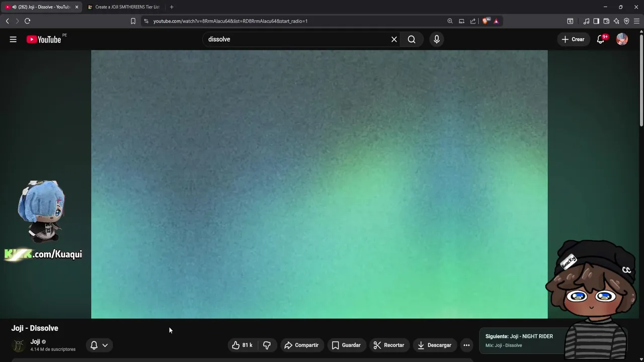Clear the search box with the X
Screen dimensions: 644x362
394,39
